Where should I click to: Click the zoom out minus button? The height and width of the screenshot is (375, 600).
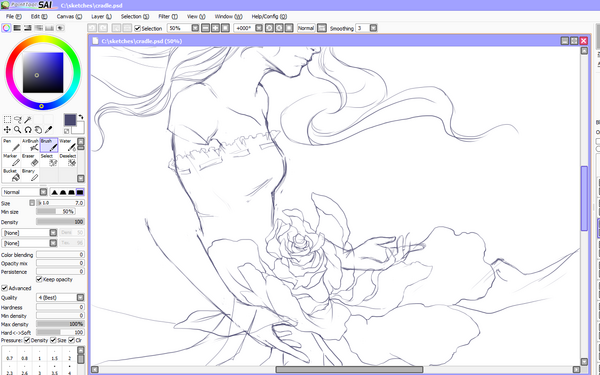(205, 28)
